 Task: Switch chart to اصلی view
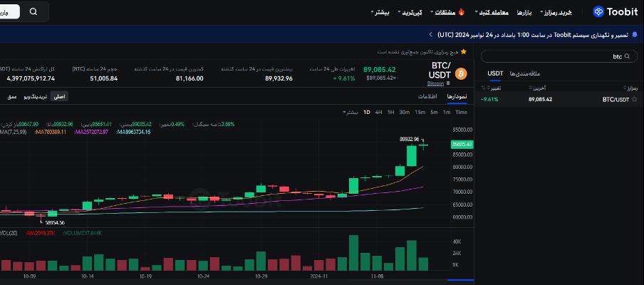[59, 96]
